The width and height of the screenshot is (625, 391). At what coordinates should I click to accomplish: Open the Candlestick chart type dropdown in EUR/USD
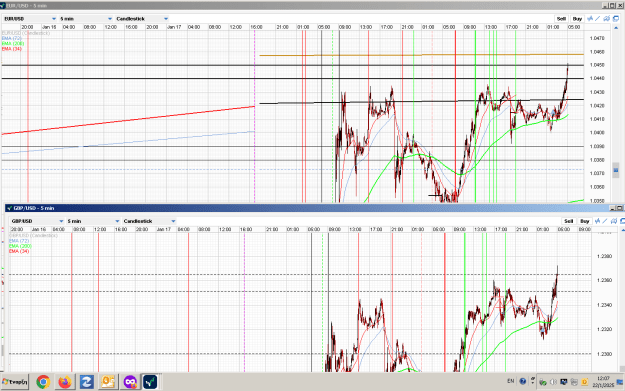pos(142,19)
